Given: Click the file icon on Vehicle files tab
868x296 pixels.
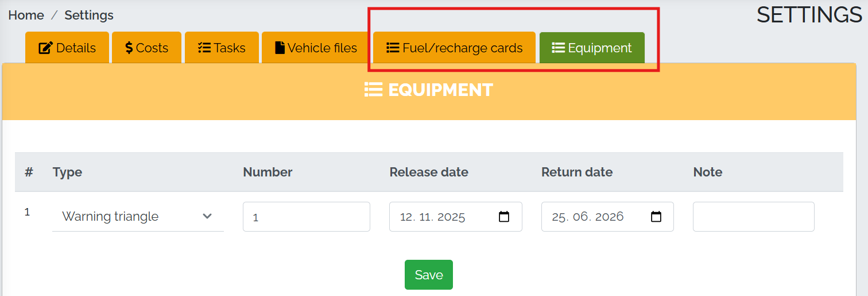Looking at the screenshot, I should 280,48.
